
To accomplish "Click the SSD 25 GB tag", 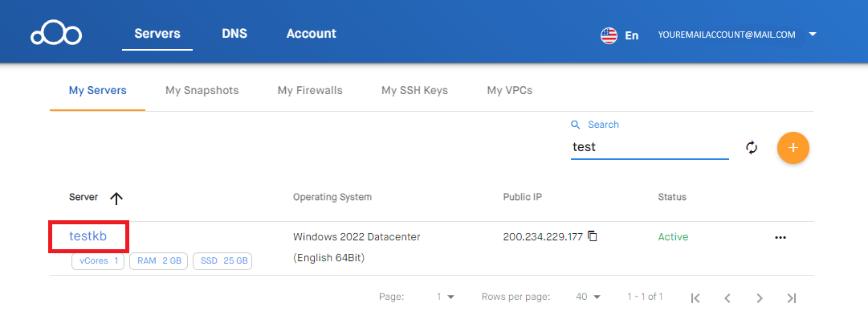I will coord(222,261).
